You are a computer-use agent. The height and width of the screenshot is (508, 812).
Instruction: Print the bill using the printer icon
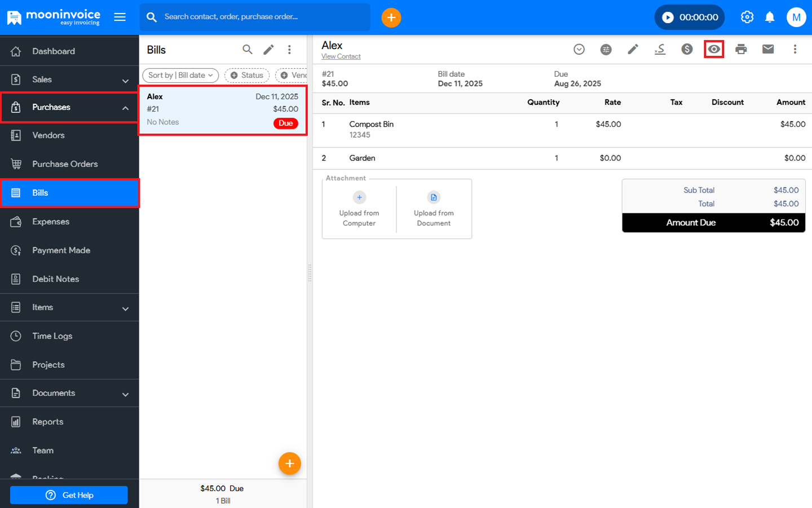click(x=741, y=49)
